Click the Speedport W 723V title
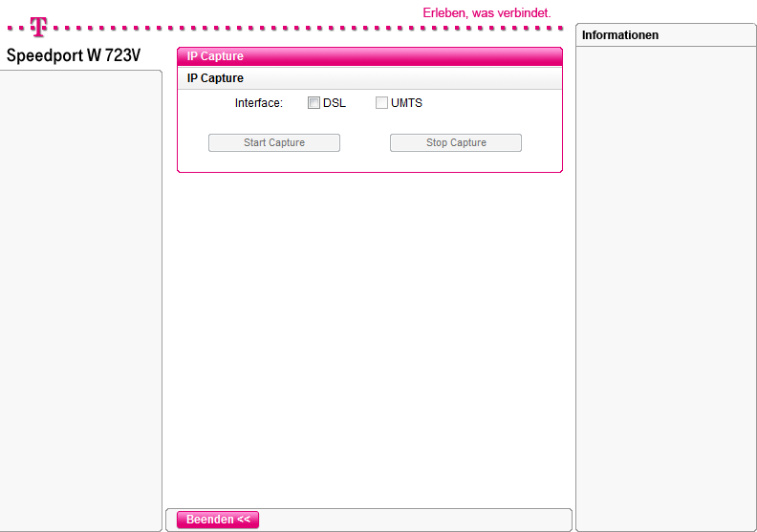 coord(74,55)
